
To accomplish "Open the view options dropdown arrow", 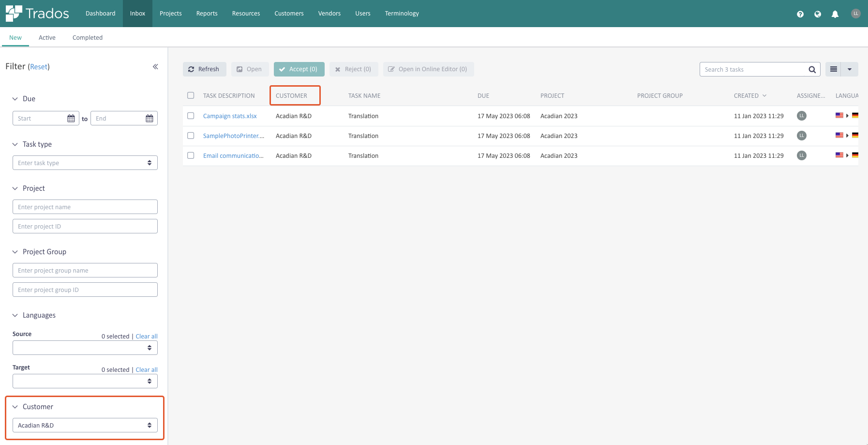I will click(x=850, y=69).
